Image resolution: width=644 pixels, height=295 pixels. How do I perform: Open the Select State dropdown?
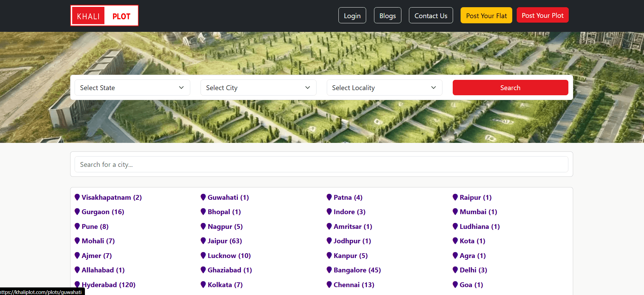pos(132,88)
